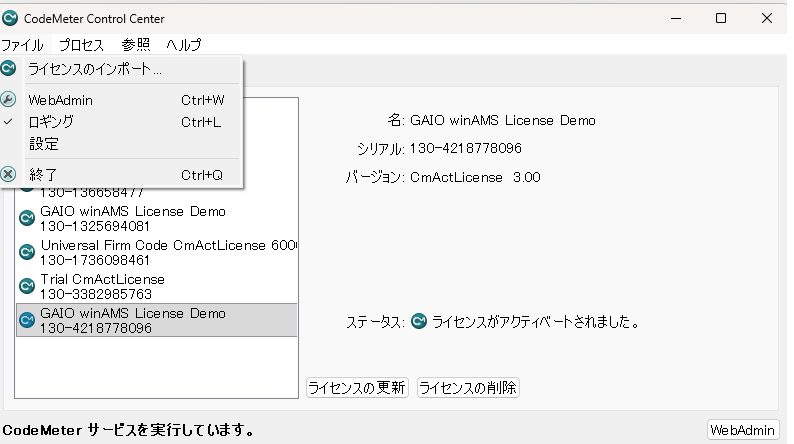Click the import icon beside ライセンスのインポート
Image resolution: width=794 pixels, height=444 pixels.
click(9, 68)
